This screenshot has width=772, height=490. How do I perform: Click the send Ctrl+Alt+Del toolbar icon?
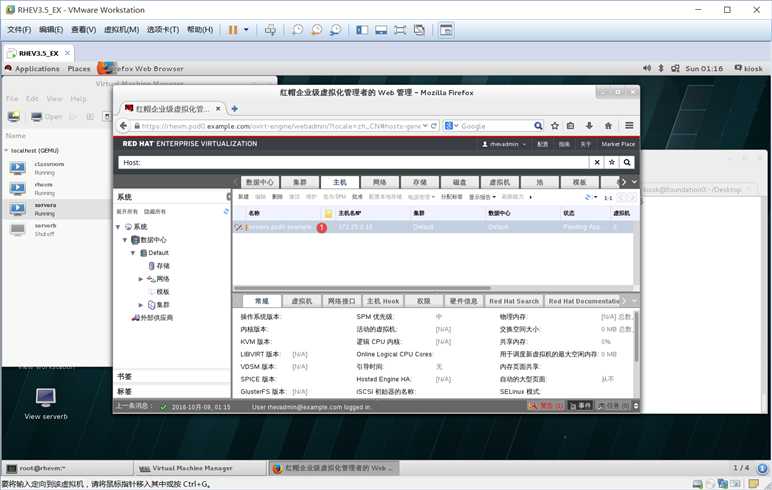click(270, 30)
